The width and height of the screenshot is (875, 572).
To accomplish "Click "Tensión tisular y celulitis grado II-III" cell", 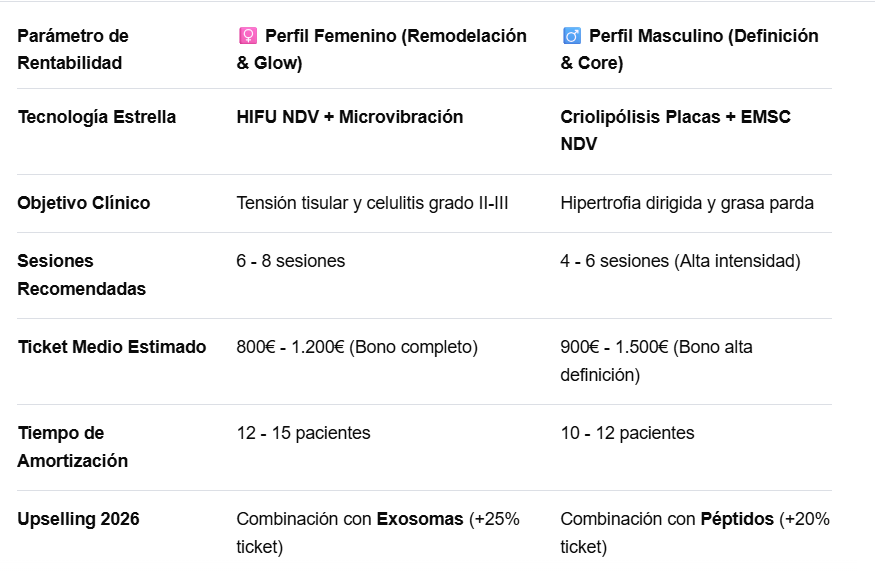I will (372, 203).
